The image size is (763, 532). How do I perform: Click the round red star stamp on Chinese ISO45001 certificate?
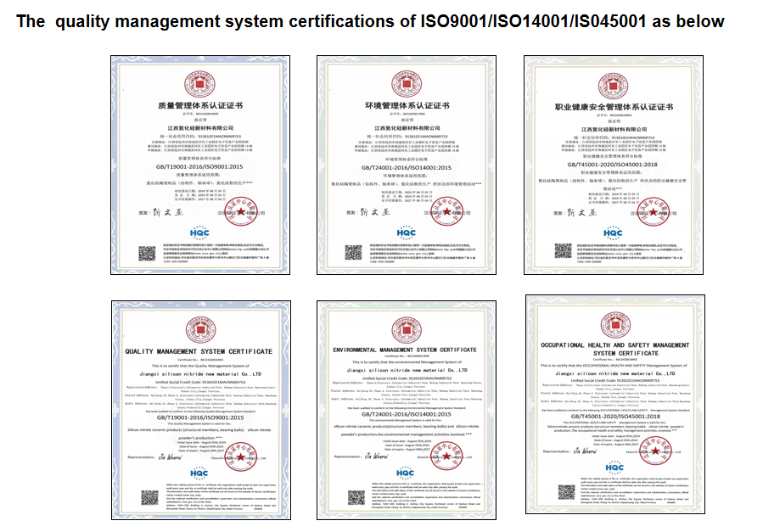[x=654, y=212]
